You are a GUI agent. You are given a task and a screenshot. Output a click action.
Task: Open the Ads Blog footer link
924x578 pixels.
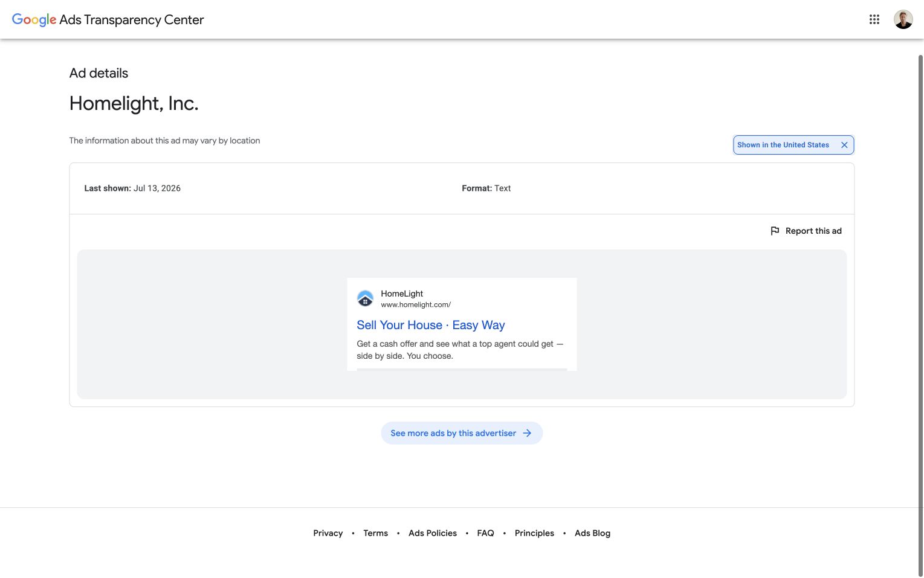coord(592,533)
